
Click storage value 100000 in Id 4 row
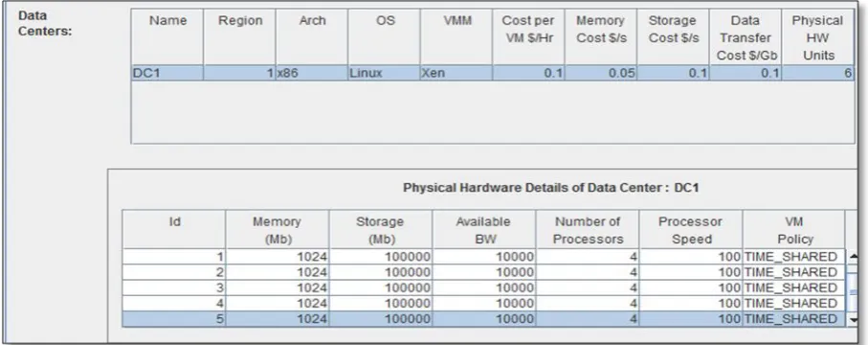[380, 303]
